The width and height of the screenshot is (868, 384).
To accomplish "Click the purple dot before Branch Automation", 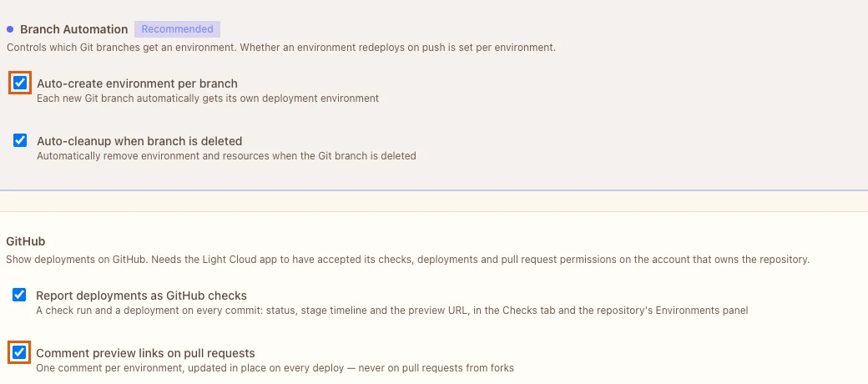I will [x=10, y=28].
